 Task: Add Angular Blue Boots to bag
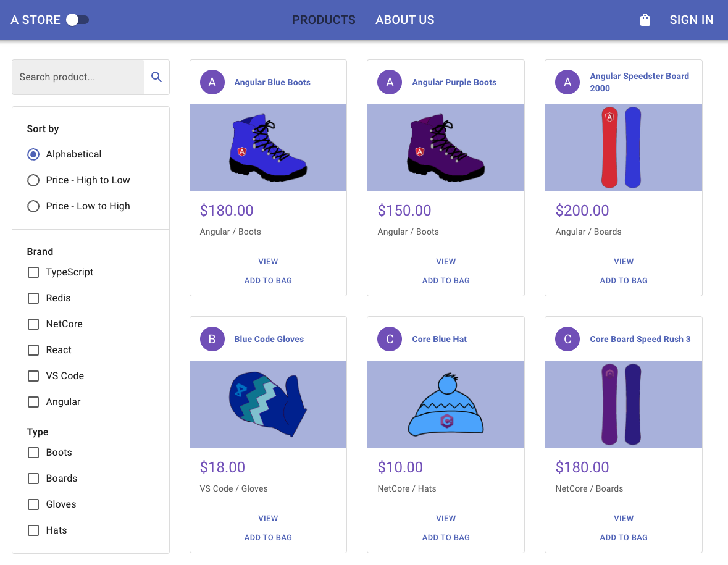click(x=268, y=280)
